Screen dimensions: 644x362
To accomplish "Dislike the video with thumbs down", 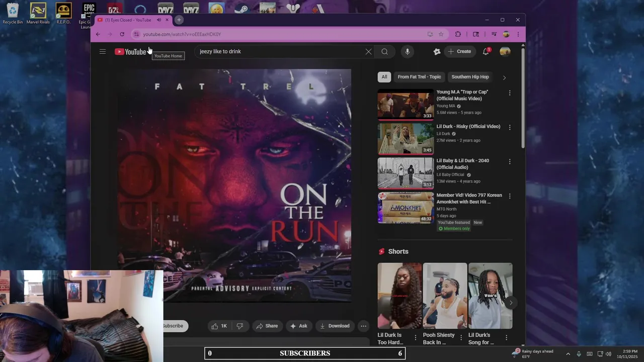I will click(x=240, y=326).
